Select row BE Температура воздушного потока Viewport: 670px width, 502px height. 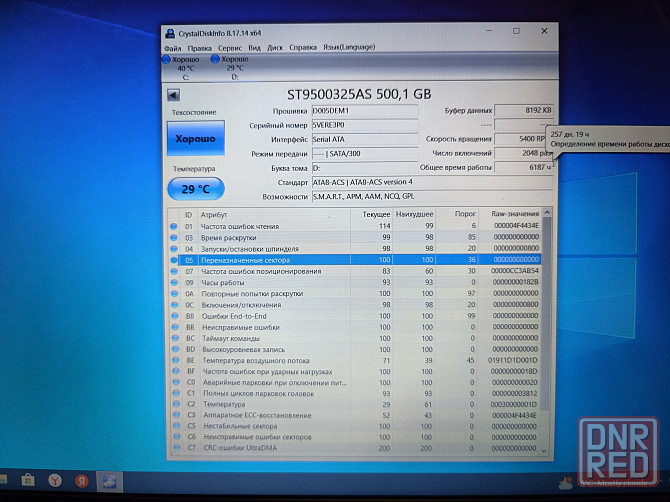click(x=355, y=360)
